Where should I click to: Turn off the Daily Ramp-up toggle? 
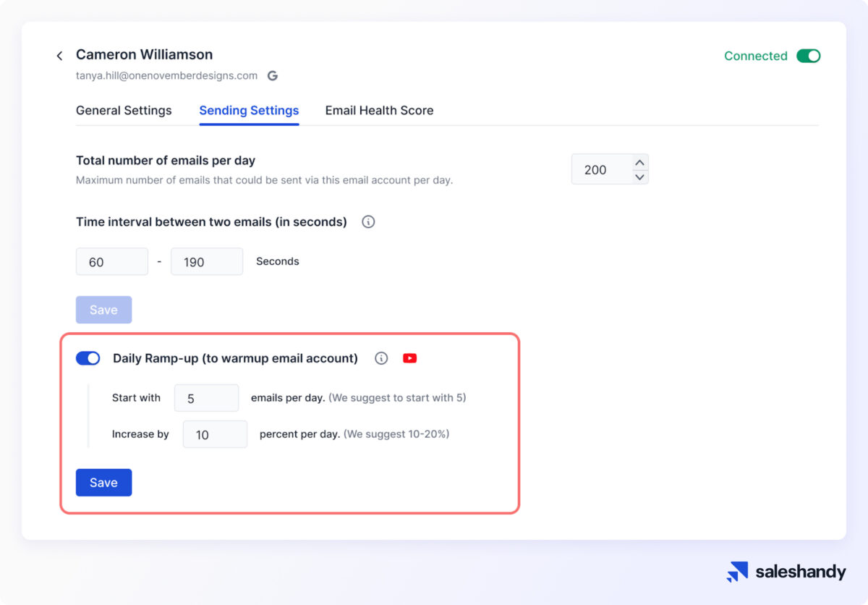coord(88,358)
